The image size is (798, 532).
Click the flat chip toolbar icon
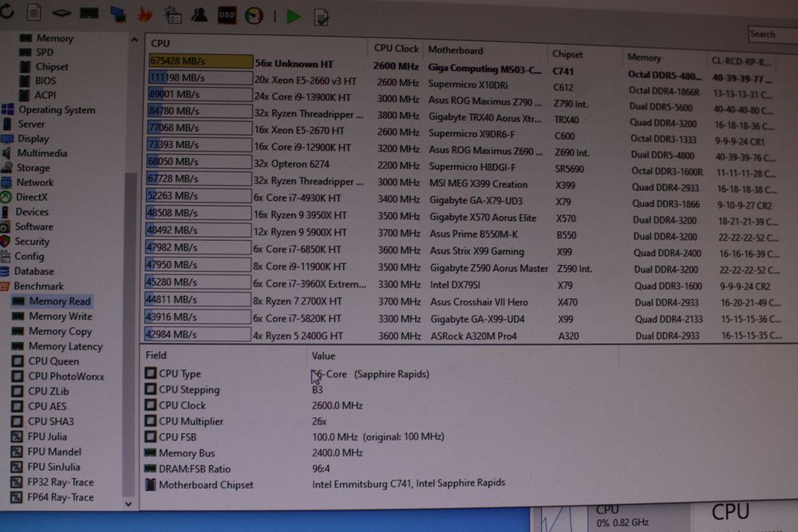(61, 13)
